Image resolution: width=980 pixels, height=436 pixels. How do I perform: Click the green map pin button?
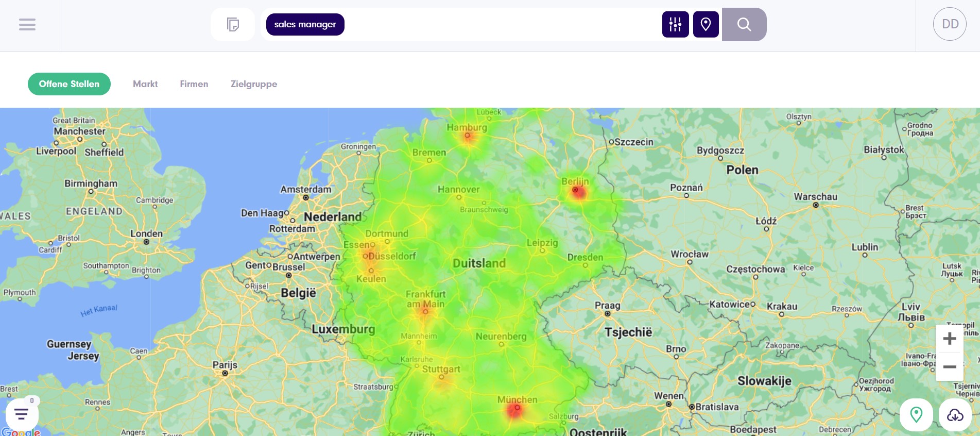[x=916, y=414]
